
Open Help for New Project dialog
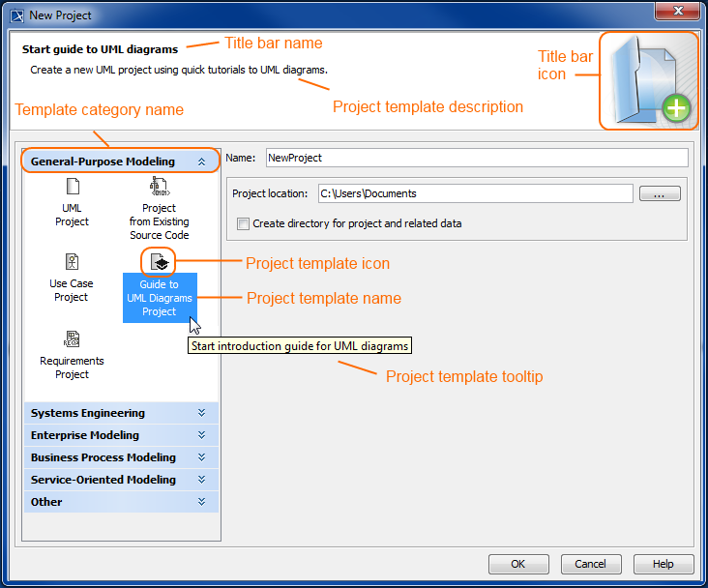click(663, 564)
